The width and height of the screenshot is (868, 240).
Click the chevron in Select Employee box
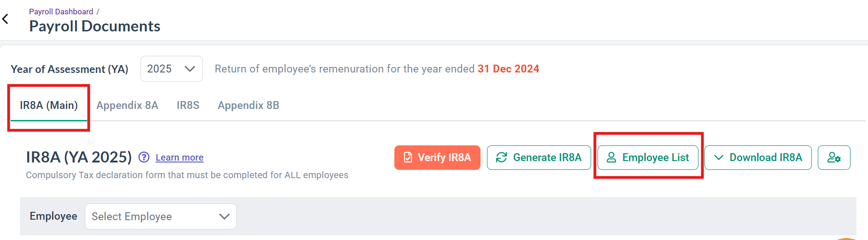[x=224, y=216]
